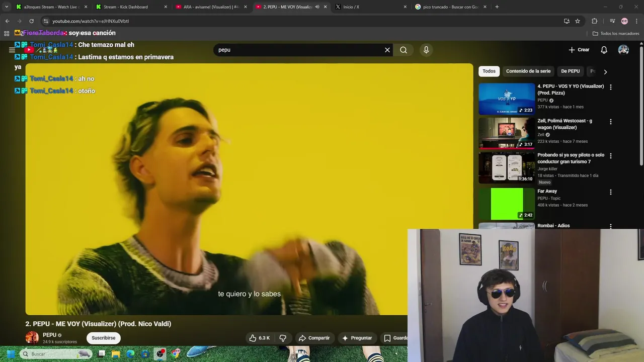
Task: Click the 'Jorge killer' channel name
Action: click(547, 169)
